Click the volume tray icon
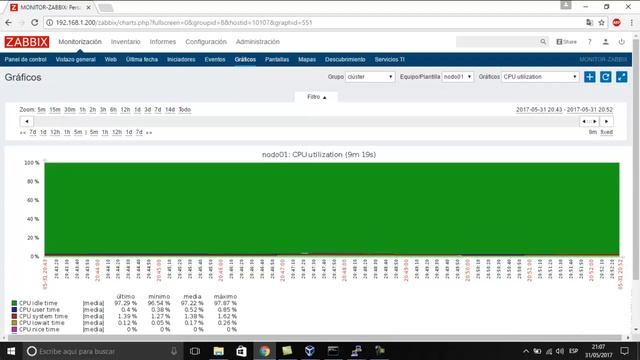 (560, 351)
